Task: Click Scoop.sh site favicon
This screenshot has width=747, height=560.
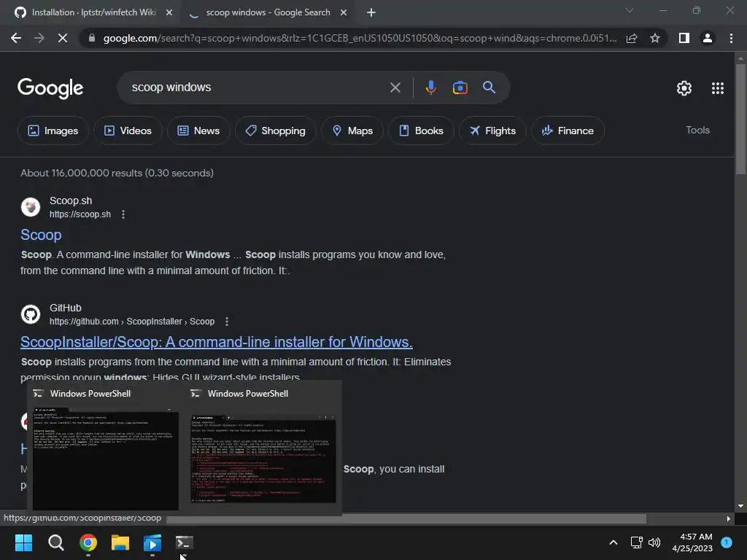Action: tap(31, 207)
